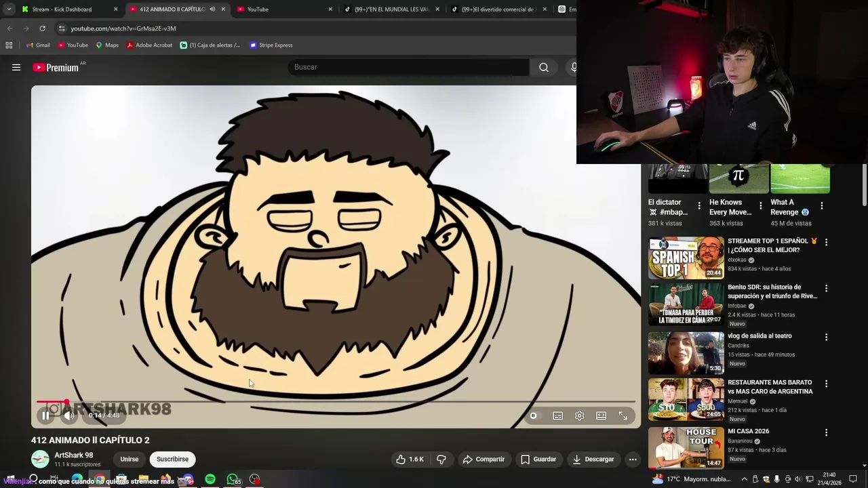Show hidden system tray icons chevron
This screenshot has width=868, height=488.
click(745, 479)
